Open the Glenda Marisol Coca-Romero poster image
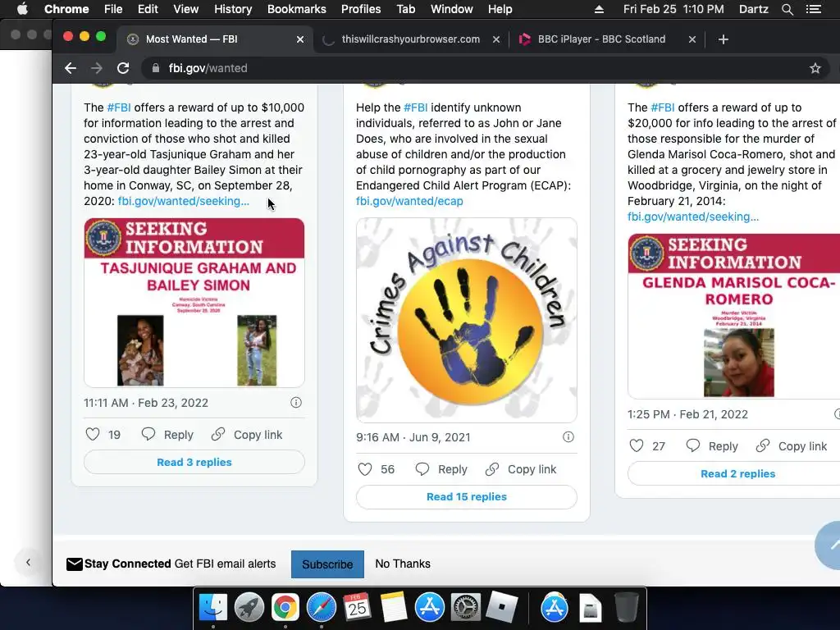Image resolution: width=840 pixels, height=630 pixels. (x=734, y=316)
